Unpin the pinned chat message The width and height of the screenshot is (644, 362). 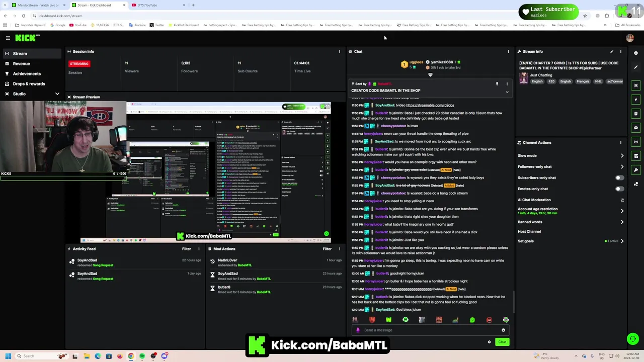(x=497, y=84)
